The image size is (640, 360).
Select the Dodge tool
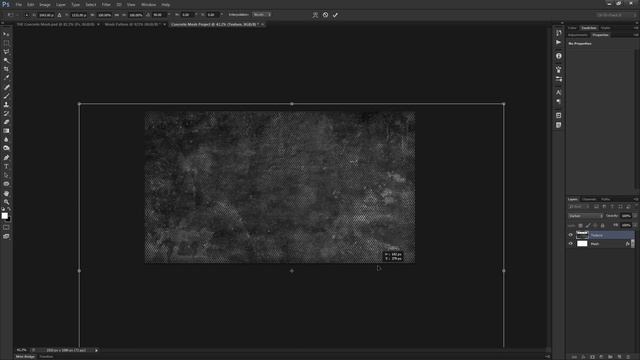coord(6,148)
